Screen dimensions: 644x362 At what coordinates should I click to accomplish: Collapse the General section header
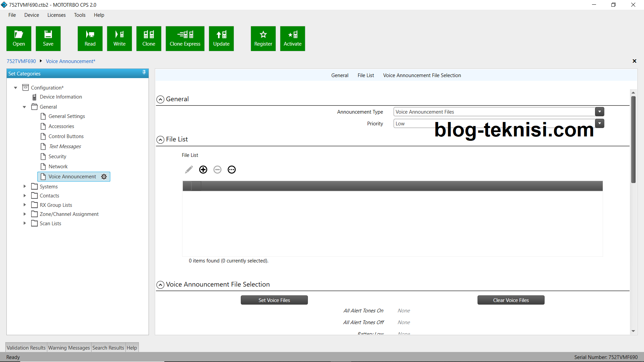(x=160, y=99)
